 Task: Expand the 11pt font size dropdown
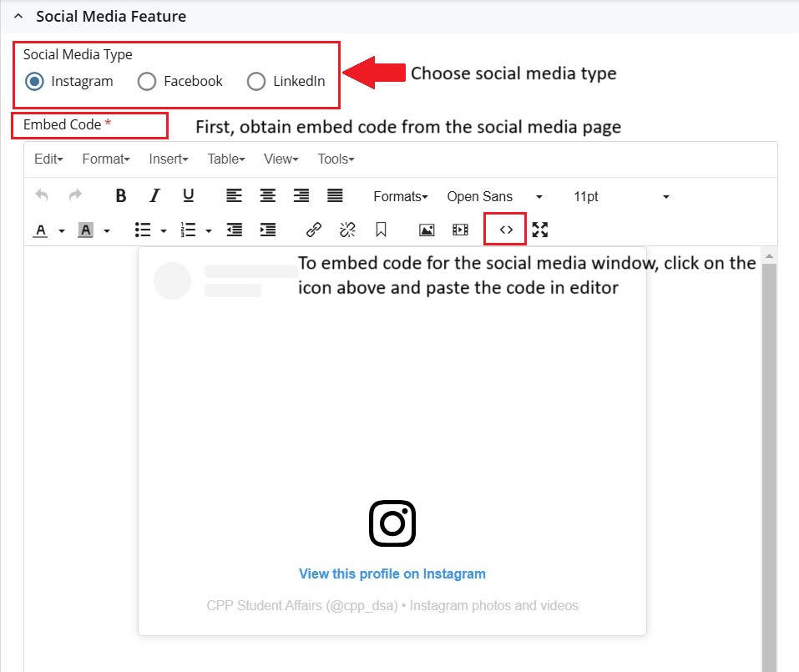621,197
